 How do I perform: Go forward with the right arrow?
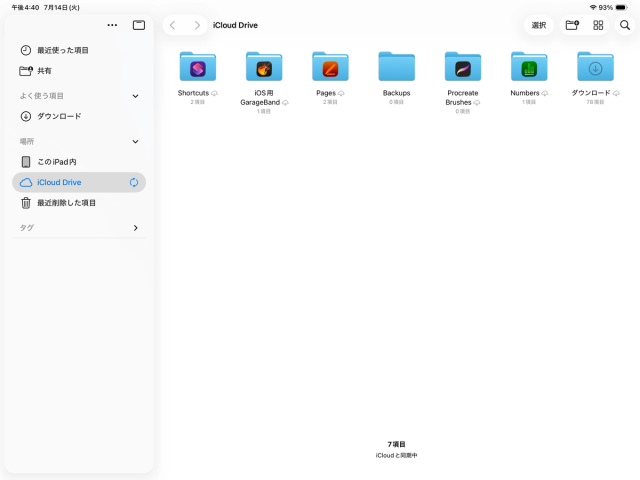pos(198,25)
